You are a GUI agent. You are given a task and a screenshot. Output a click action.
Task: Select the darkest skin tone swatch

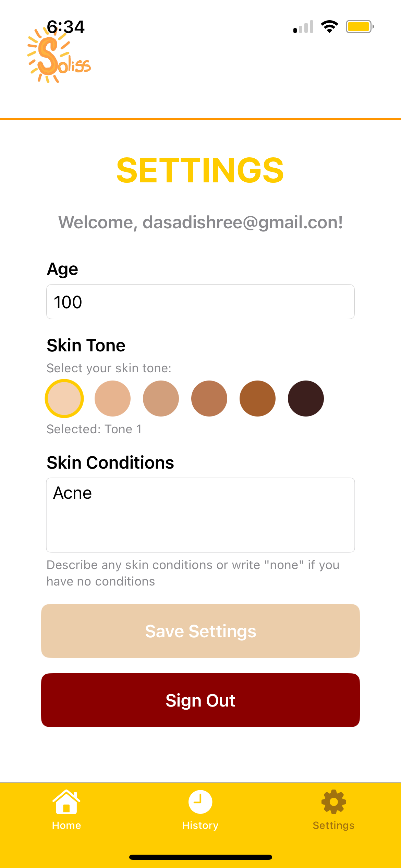click(x=306, y=398)
